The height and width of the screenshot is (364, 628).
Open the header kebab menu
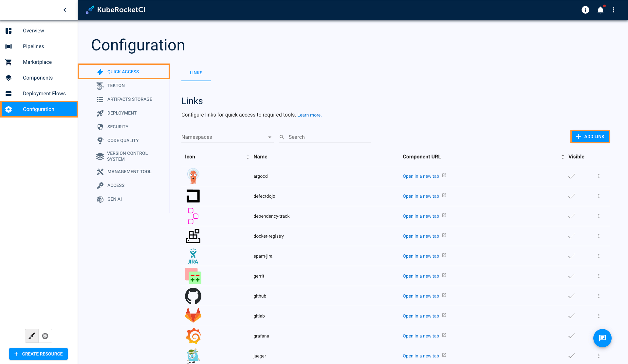[x=614, y=10]
